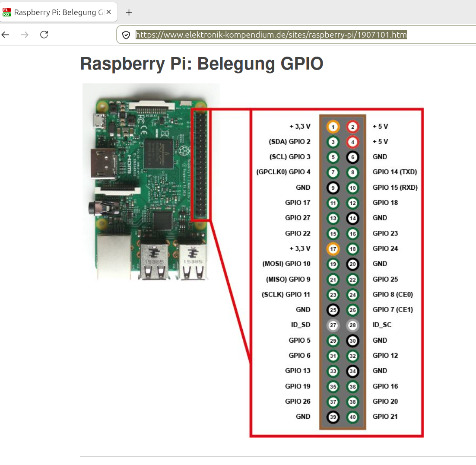Open the new tab plus button
Screen dimensions: 476x465
pyautogui.click(x=129, y=13)
